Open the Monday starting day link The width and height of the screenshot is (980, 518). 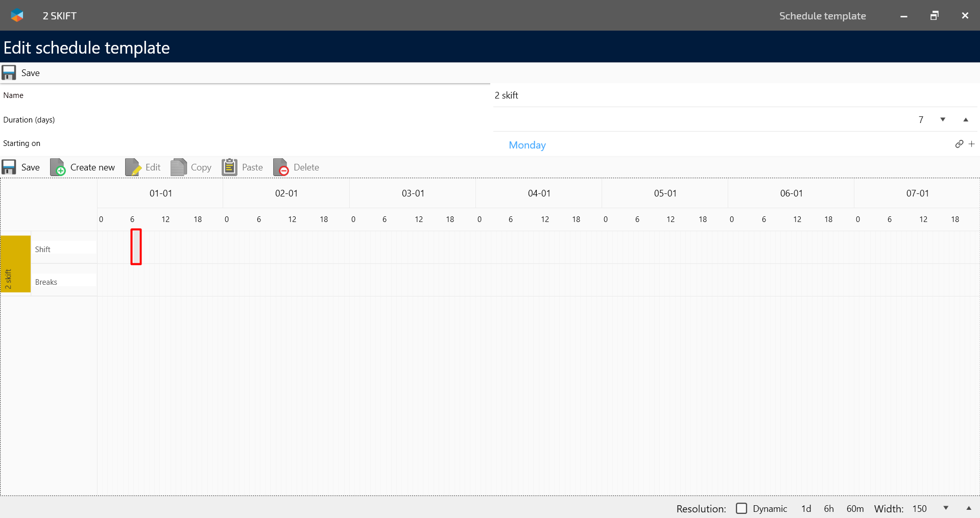tap(527, 145)
